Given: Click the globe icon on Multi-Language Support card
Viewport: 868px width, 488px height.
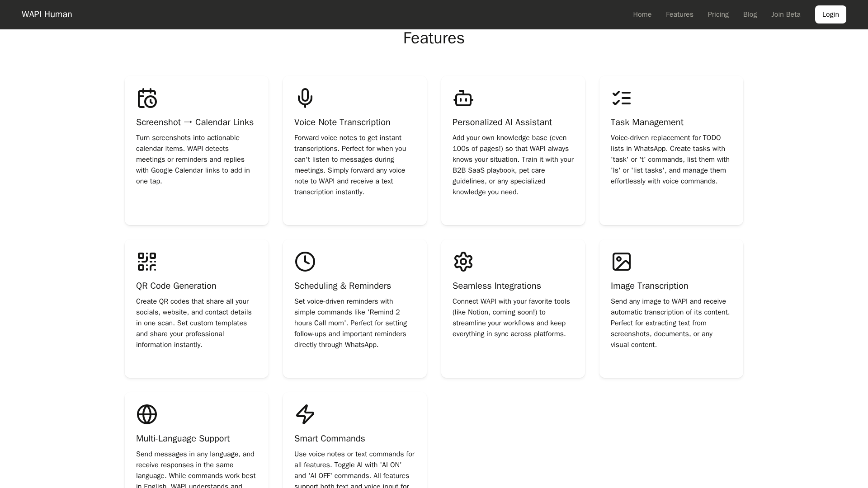Looking at the screenshot, I should tap(146, 414).
